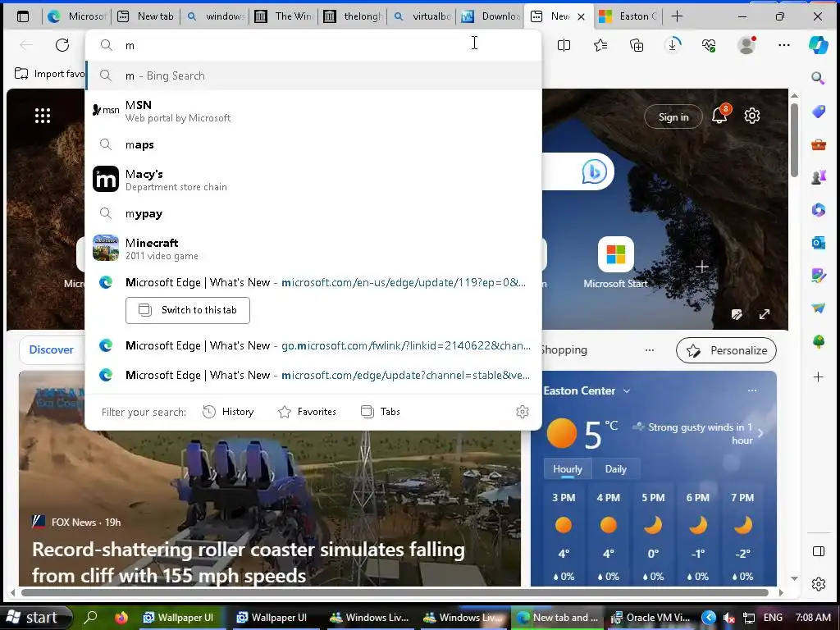
Task: Open the go.microsoft.com/fwlink What's New suggestion
Action: [x=313, y=345]
